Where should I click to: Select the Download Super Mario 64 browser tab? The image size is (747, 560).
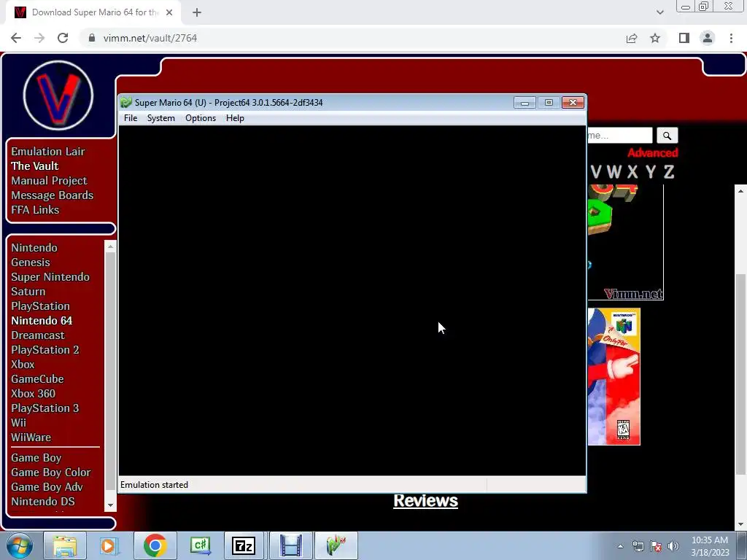[95, 12]
